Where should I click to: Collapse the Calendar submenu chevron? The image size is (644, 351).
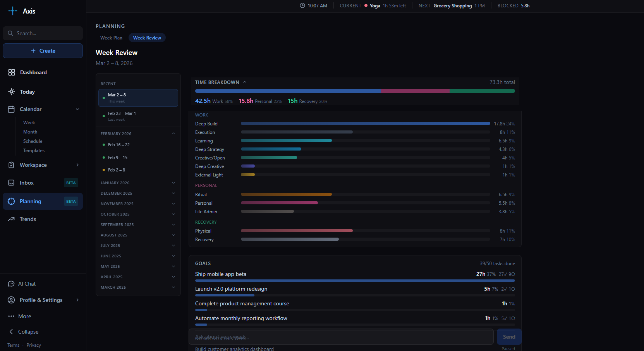(x=77, y=109)
